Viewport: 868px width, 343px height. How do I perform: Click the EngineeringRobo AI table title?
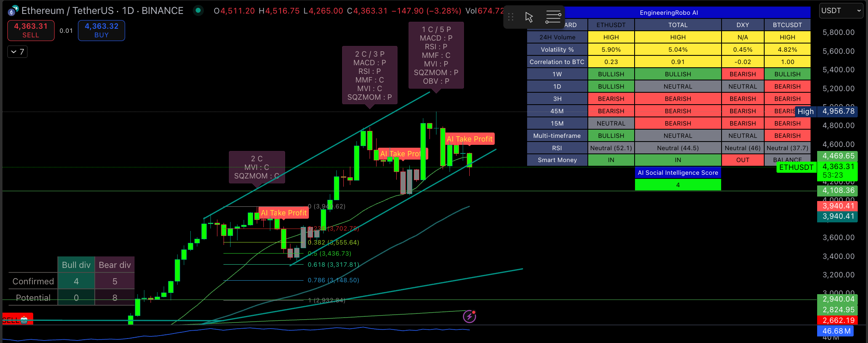(x=669, y=13)
